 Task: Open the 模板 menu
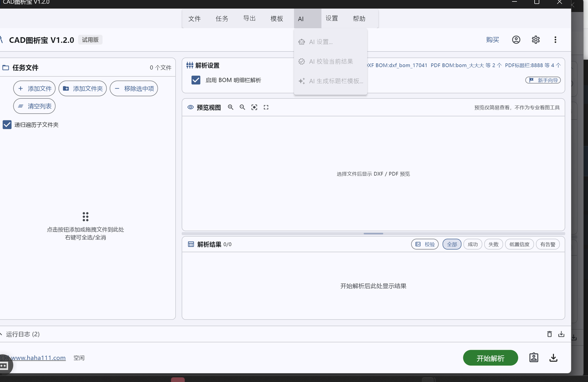click(x=277, y=18)
